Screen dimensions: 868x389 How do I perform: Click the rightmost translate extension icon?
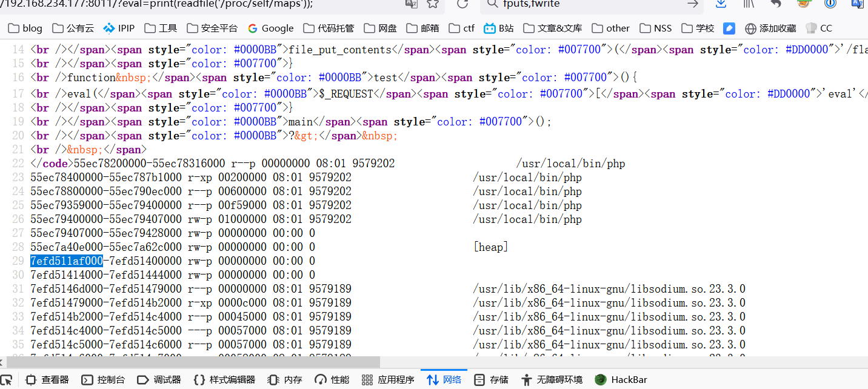(x=858, y=4)
